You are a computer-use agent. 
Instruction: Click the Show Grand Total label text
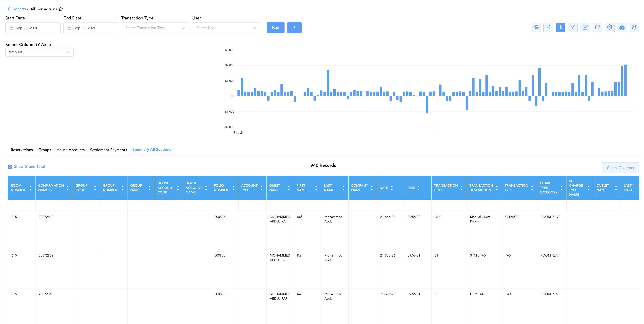pyautogui.click(x=29, y=167)
